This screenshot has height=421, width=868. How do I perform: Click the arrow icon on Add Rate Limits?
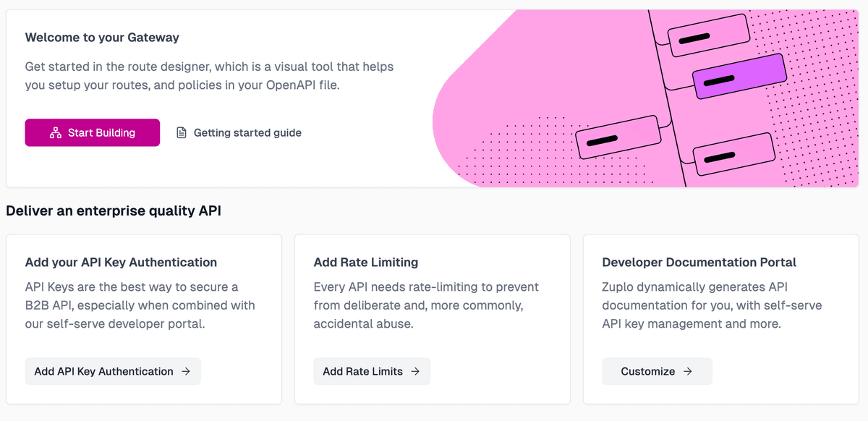[x=414, y=371]
